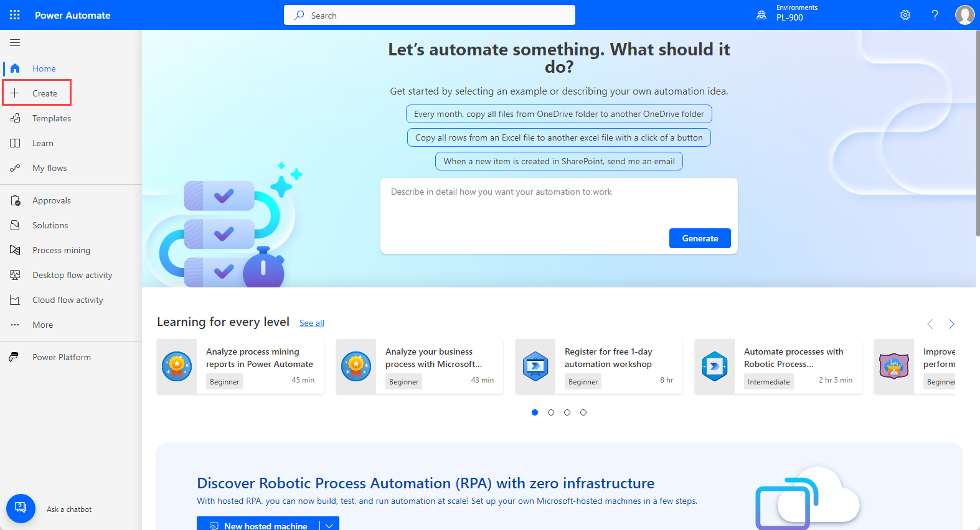Open Register for free 1-day automation workshop title
Image resolution: width=980 pixels, height=530 pixels.
coord(608,358)
